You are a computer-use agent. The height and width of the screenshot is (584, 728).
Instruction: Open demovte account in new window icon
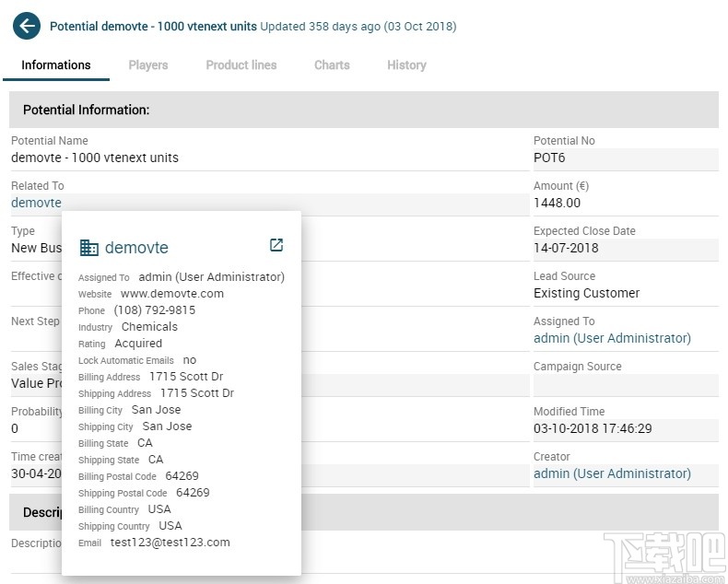click(276, 245)
